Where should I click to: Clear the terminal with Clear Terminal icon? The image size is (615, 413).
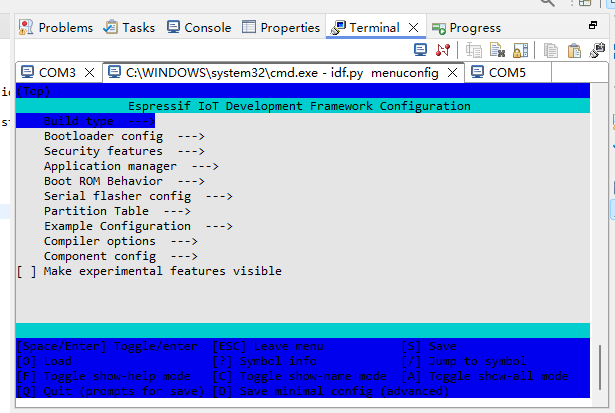coord(497,50)
